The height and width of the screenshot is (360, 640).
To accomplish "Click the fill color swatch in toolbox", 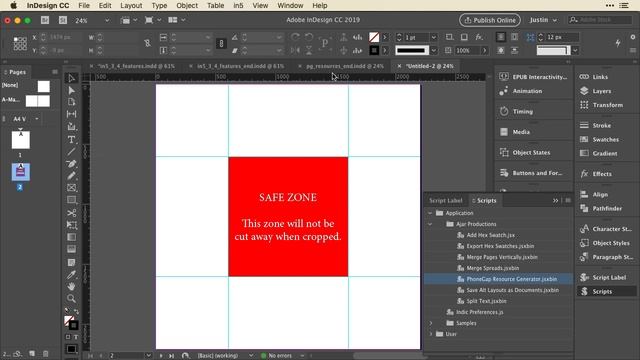I will click(69, 321).
